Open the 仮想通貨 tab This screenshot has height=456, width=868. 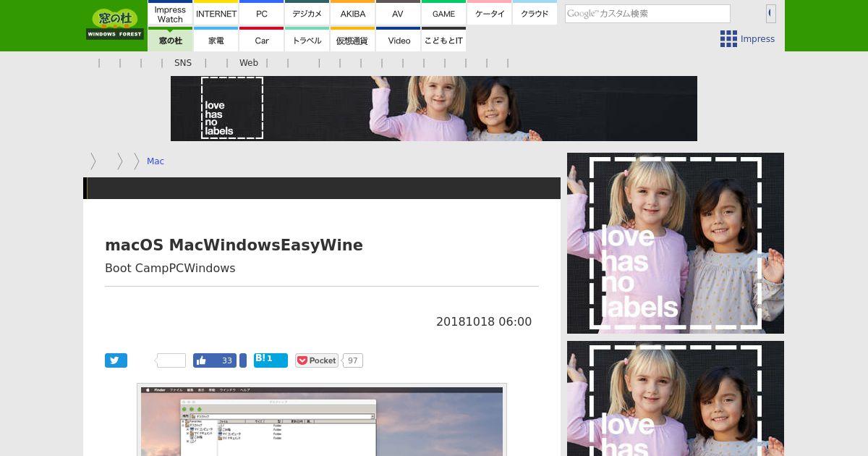click(x=353, y=41)
